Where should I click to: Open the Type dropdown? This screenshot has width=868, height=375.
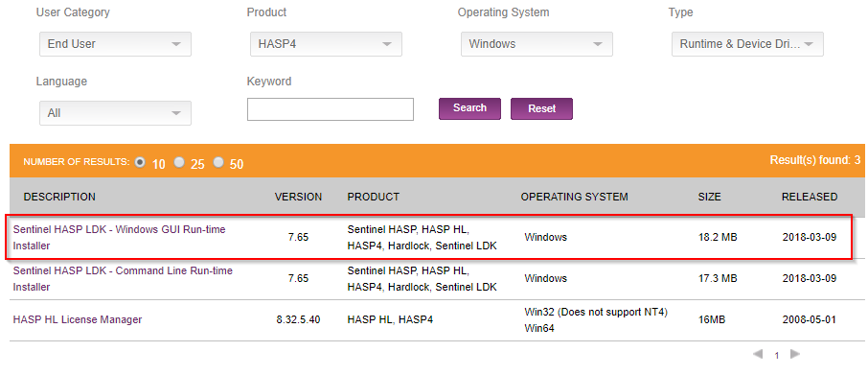747,44
